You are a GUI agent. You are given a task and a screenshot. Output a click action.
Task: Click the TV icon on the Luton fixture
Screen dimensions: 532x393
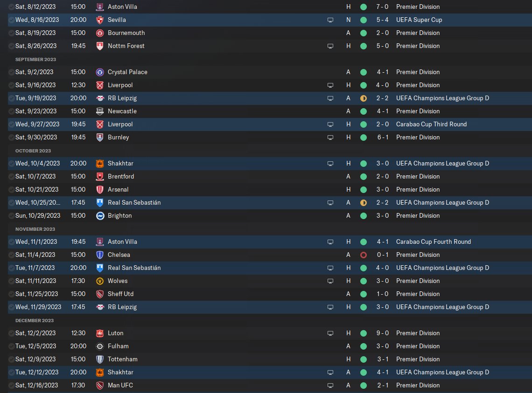coord(330,333)
